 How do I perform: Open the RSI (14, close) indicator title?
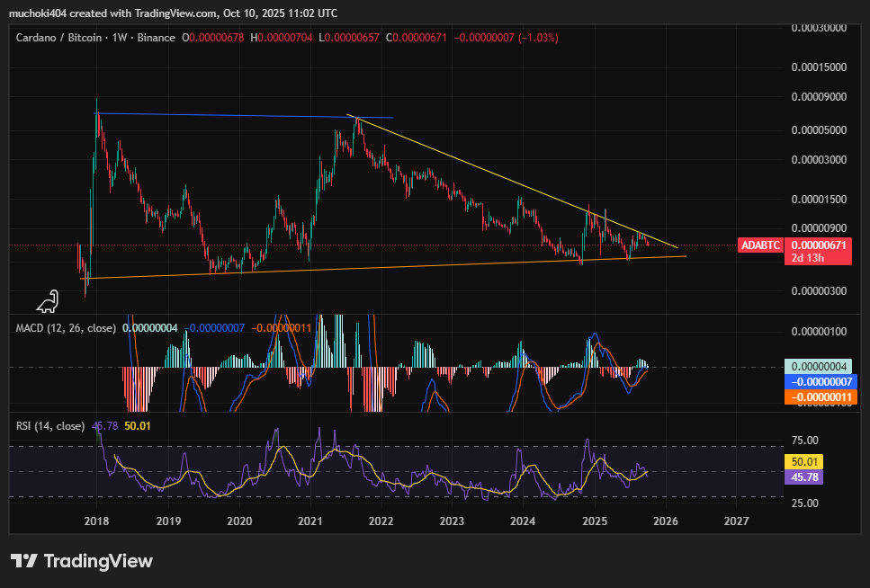[x=50, y=426]
